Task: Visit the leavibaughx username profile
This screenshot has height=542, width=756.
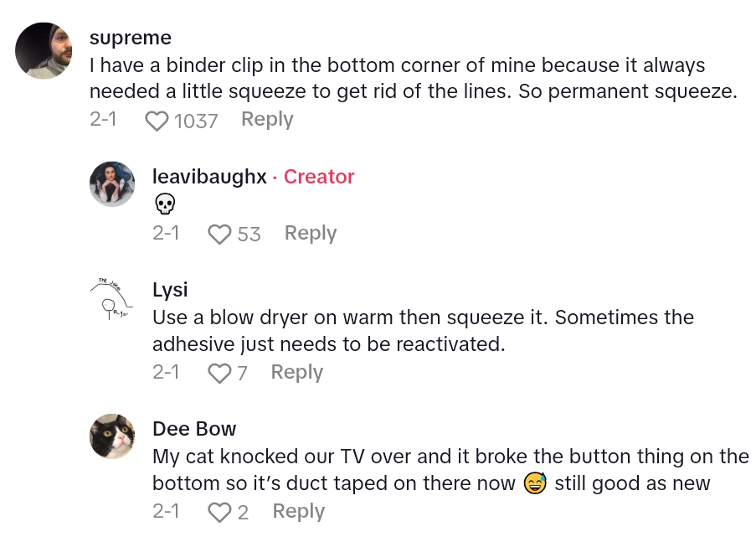Action: [209, 177]
